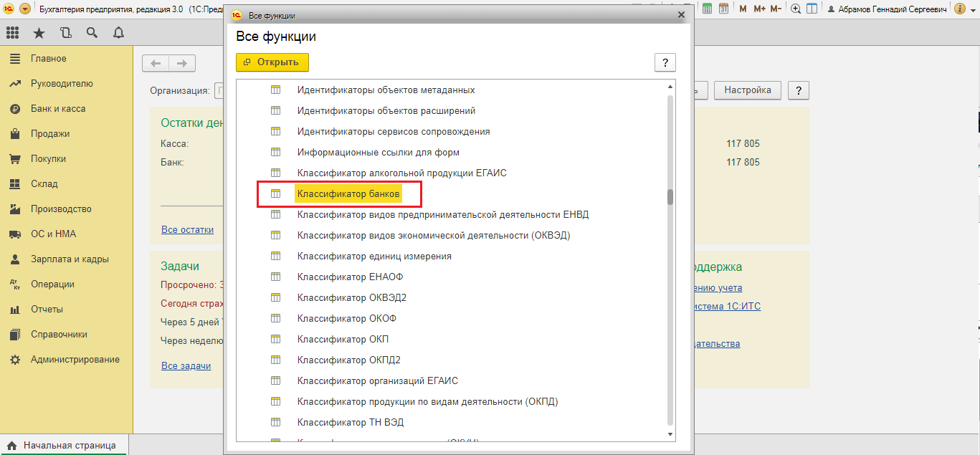Open the Справочники section
980x455 pixels.
click(59, 335)
